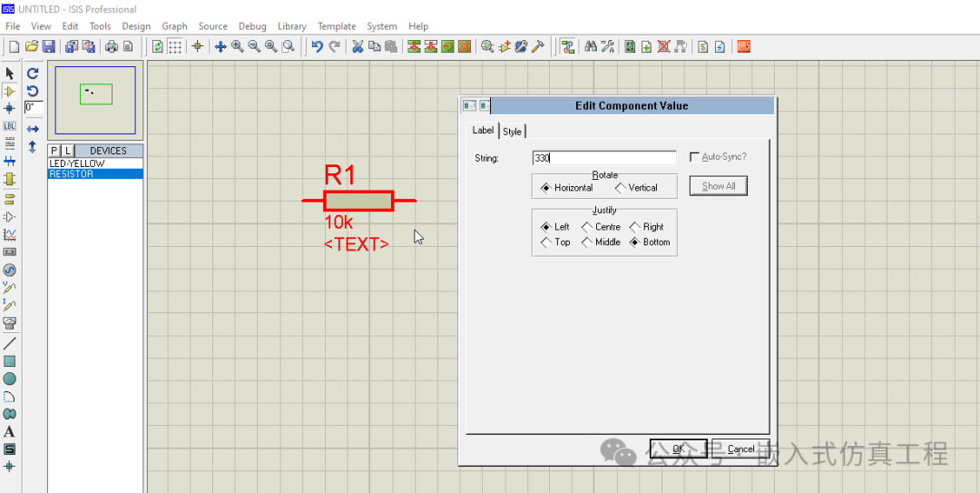The image size is (980, 493).
Task: Open the Graph menu
Action: click(x=174, y=26)
